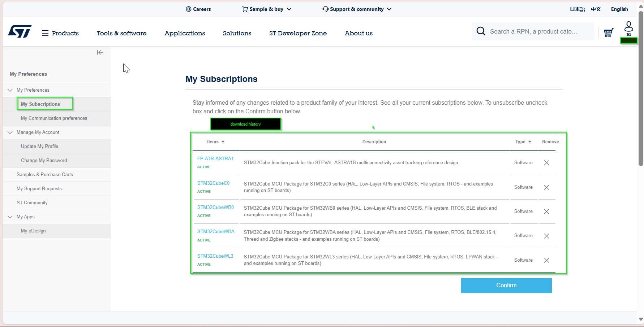The height and width of the screenshot is (327, 644).
Task: Switch language to Chinese
Action: tap(596, 9)
